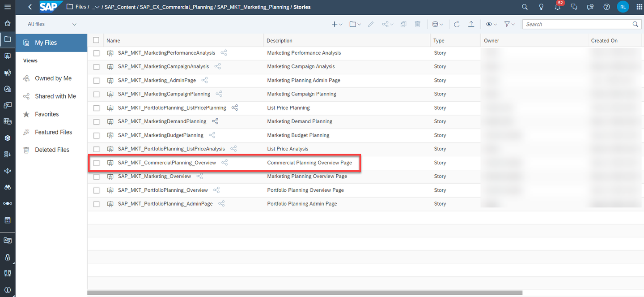Open the filter funnel dropdown
The width and height of the screenshot is (644, 297).
click(509, 24)
